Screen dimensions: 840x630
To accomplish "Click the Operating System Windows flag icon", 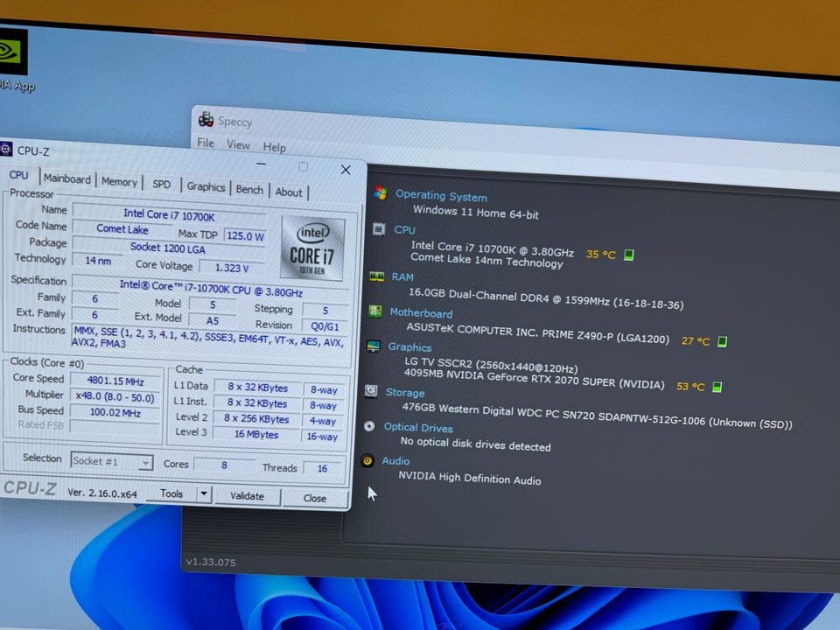I will (381, 192).
